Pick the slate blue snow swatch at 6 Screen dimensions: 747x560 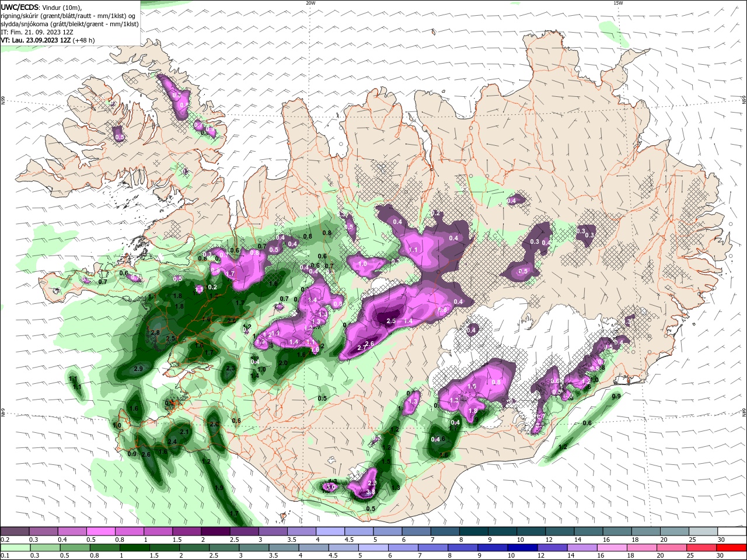pos(416,531)
